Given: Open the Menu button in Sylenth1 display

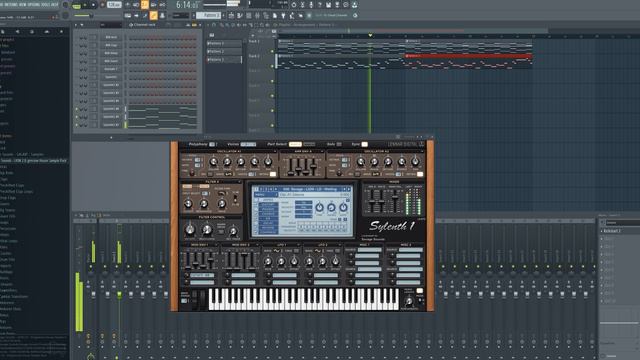Looking at the screenshot, I should pyautogui.click(x=265, y=194).
